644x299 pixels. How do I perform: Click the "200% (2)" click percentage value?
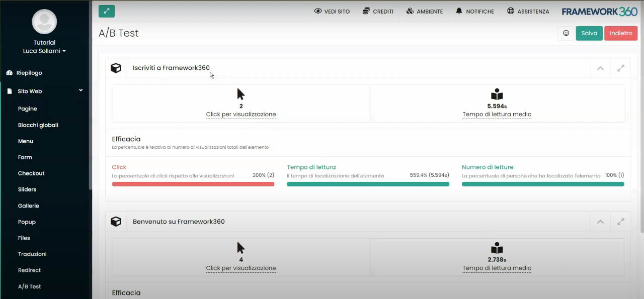tap(263, 175)
